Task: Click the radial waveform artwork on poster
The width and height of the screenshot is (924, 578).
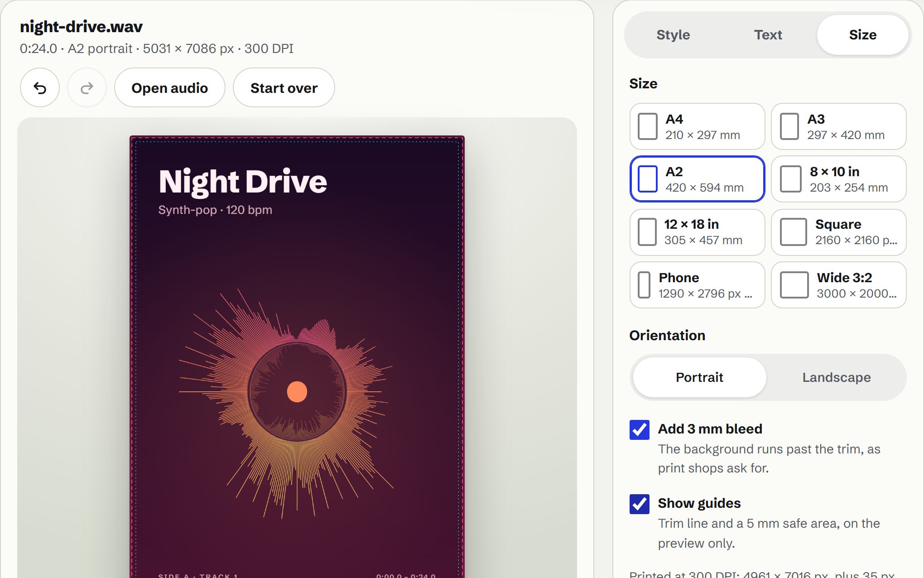Action: tap(286, 403)
